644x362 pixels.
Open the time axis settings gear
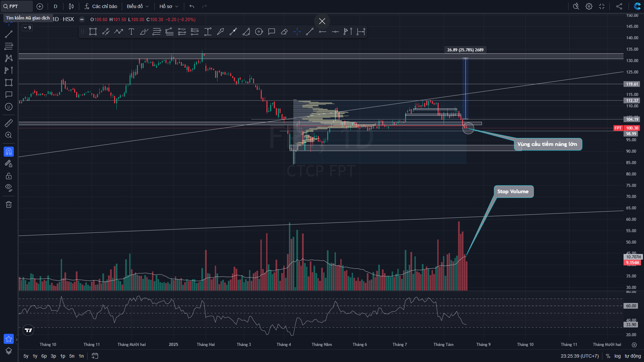[634, 345]
